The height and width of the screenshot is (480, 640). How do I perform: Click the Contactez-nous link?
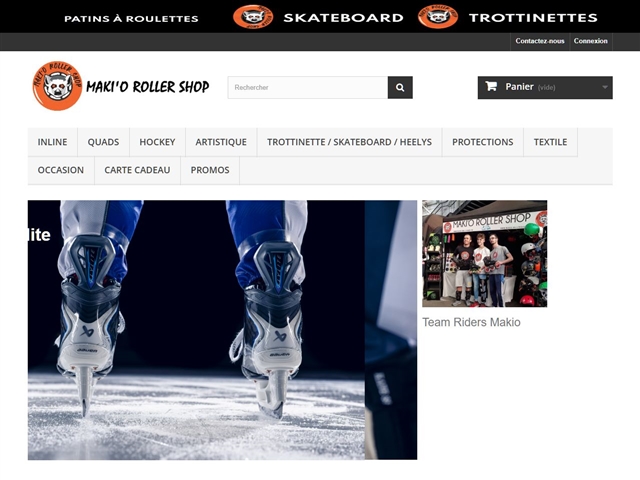point(540,41)
